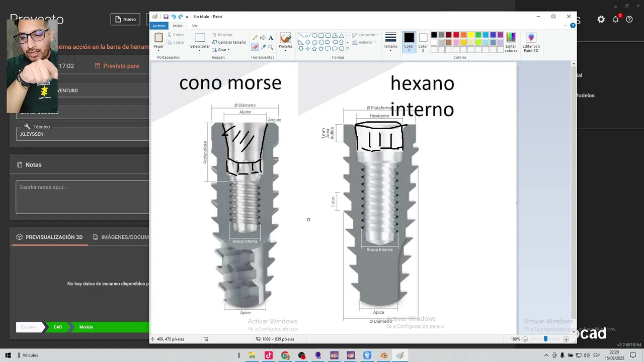Click the Modelo workflow step
Image resolution: width=644 pixels, height=362 pixels.
pyautogui.click(x=86, y=327)
